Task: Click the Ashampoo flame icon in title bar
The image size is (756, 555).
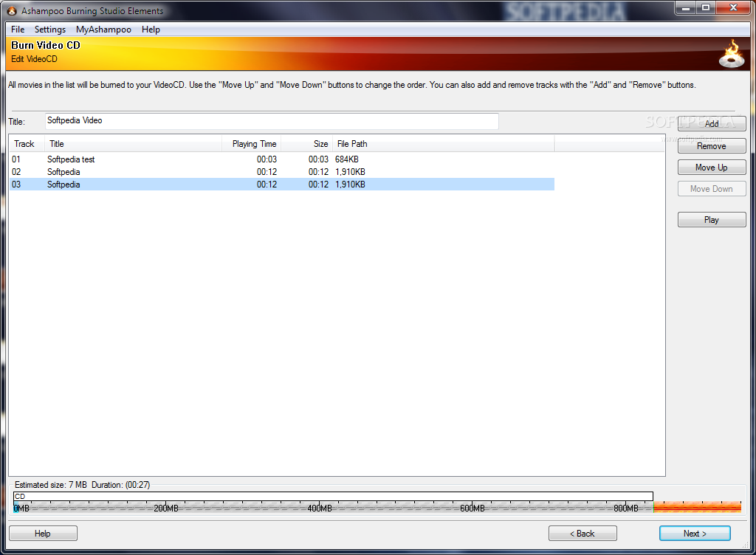Action: click(12, 10)
